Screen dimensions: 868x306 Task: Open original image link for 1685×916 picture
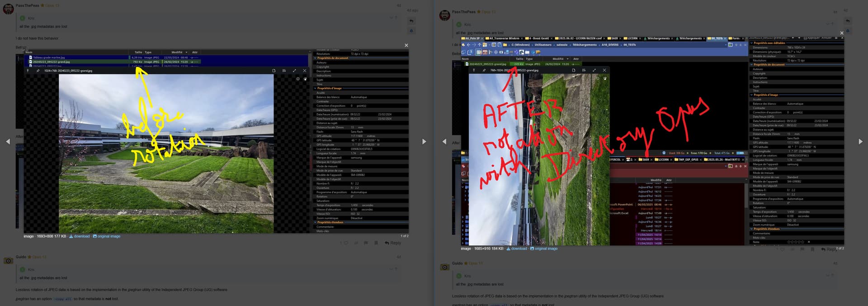point(544,249)
